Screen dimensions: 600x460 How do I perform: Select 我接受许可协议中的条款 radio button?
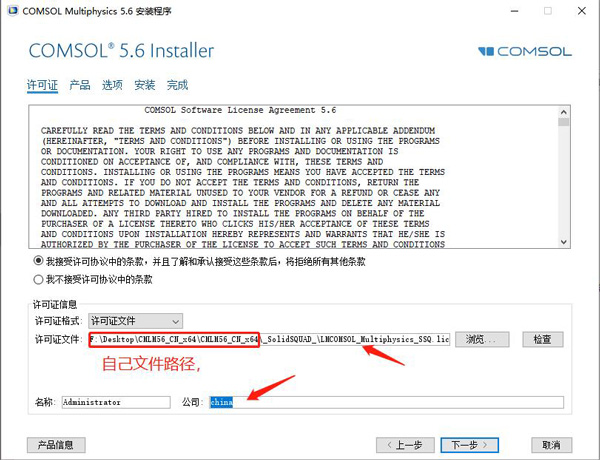(x=38, y=261)
